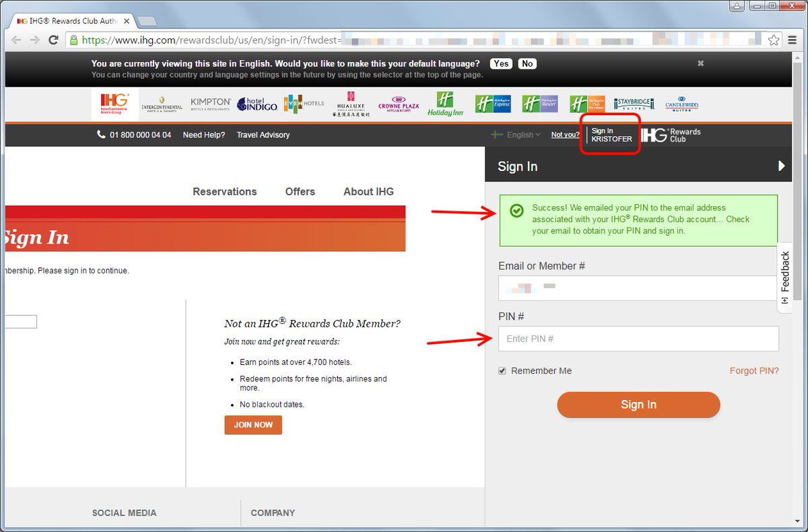
Task: Click the COMPANY footer heading
Action: click(273, 513)
